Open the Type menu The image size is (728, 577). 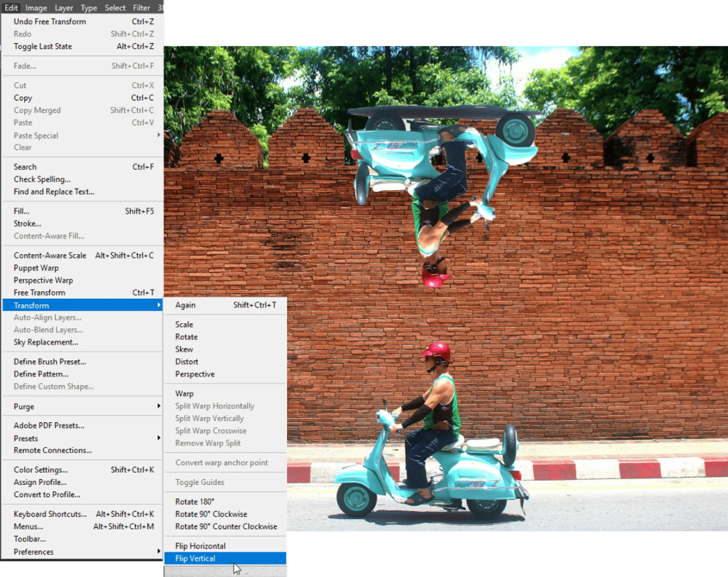[x=89, y=7]
